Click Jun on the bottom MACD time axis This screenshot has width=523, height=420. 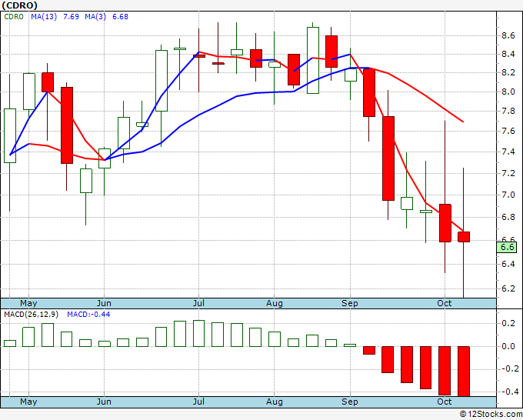104,402
